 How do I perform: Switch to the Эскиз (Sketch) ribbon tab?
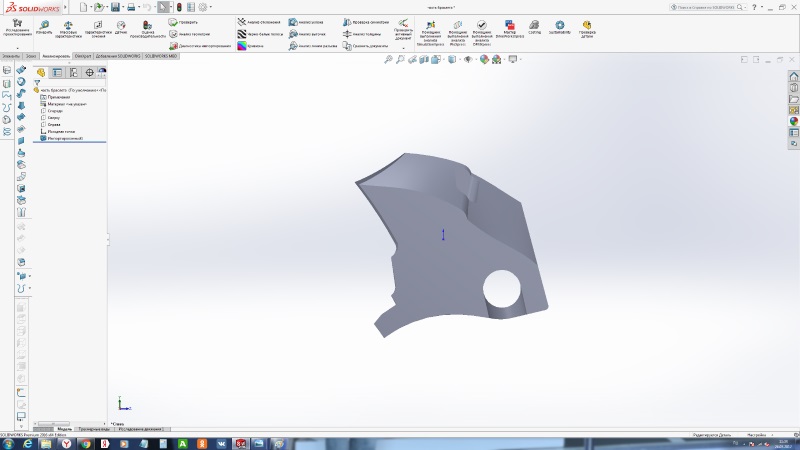point(32,56)
